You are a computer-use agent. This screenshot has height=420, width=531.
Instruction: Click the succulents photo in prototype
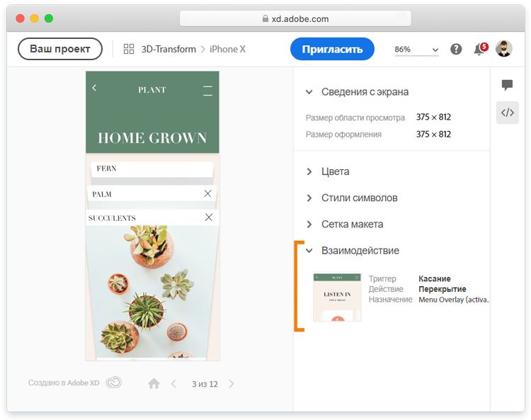coord(152,292)
